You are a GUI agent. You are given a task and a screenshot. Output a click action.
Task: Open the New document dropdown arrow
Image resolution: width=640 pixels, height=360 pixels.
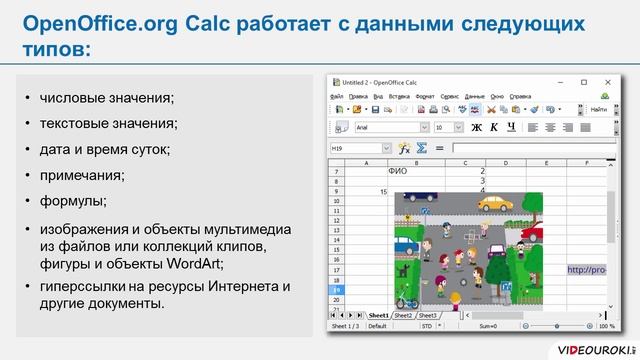(x=348, y=109)
